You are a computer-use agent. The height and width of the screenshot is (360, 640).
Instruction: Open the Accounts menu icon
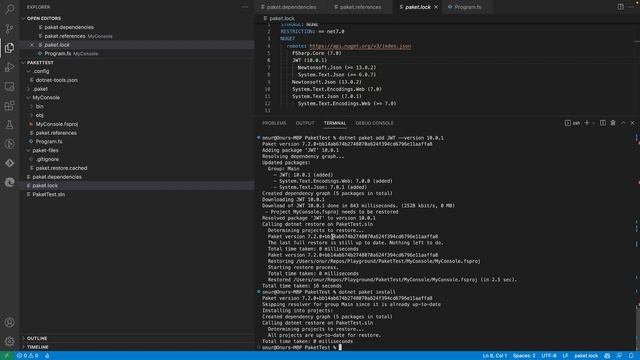click(x=9, y=322)
